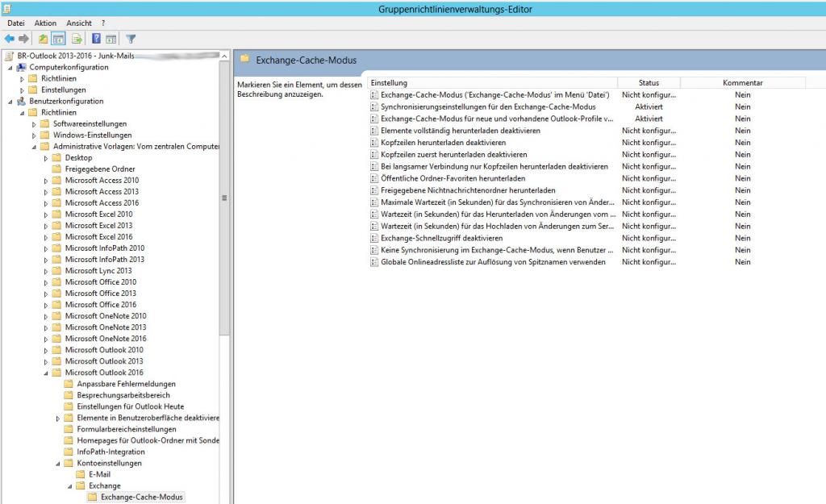Click the folder icon for Desktop
The height and width of the screenshot is (504, 826).
pos(57,157)
